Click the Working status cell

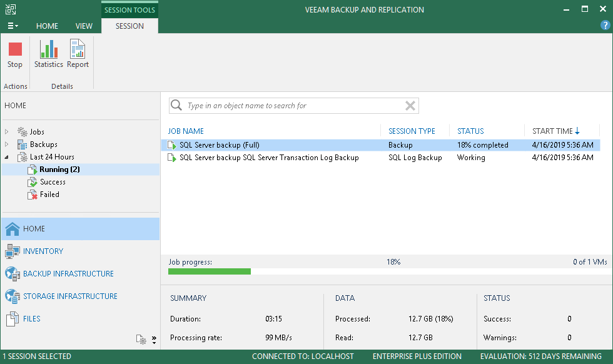pos(471,158)
